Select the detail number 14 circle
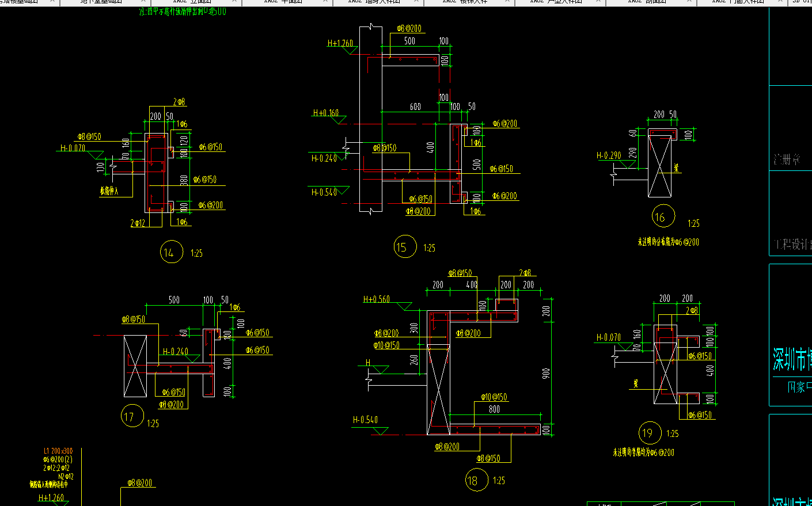 click(x=171, y=252)
